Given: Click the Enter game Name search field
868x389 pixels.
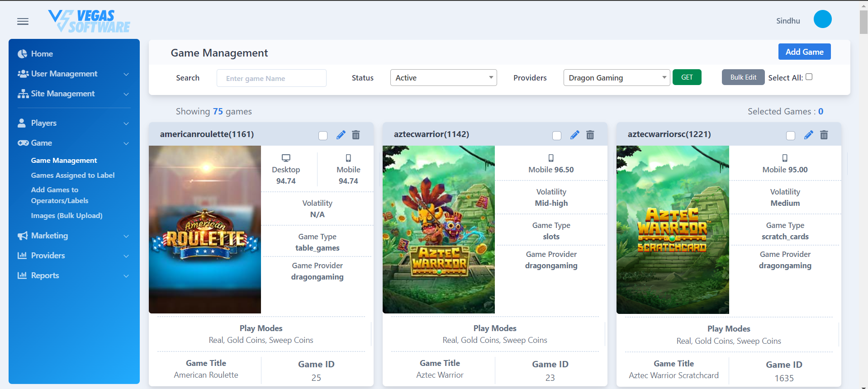Looking at the screenshot, I should click(x=271, y=78).
